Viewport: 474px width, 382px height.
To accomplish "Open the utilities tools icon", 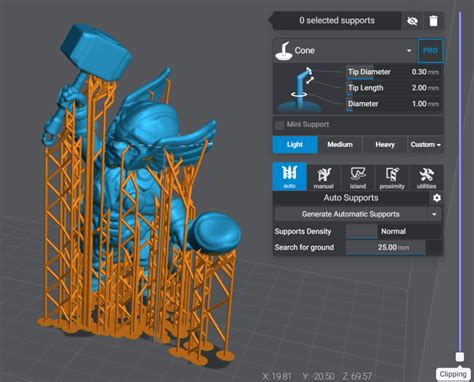I will click(x=426, y=177).
